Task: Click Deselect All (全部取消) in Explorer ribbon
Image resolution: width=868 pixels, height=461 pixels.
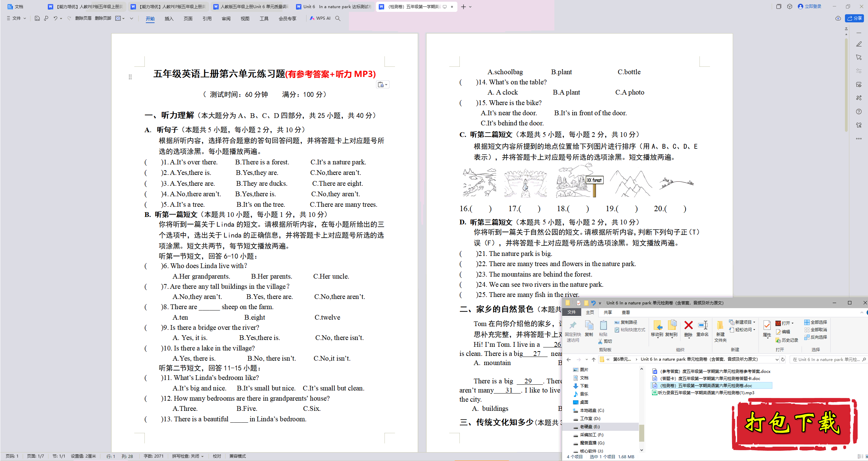Action: pos(816,329)
